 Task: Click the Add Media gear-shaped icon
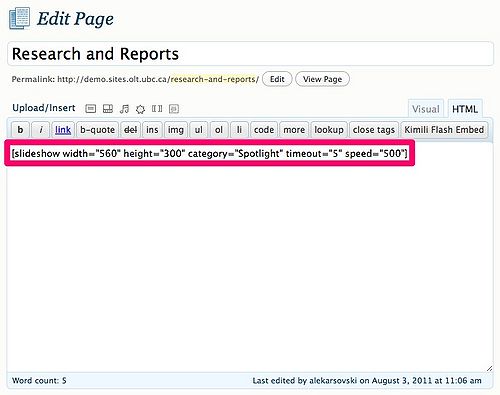pyautogui.click(x=140, y=109)
